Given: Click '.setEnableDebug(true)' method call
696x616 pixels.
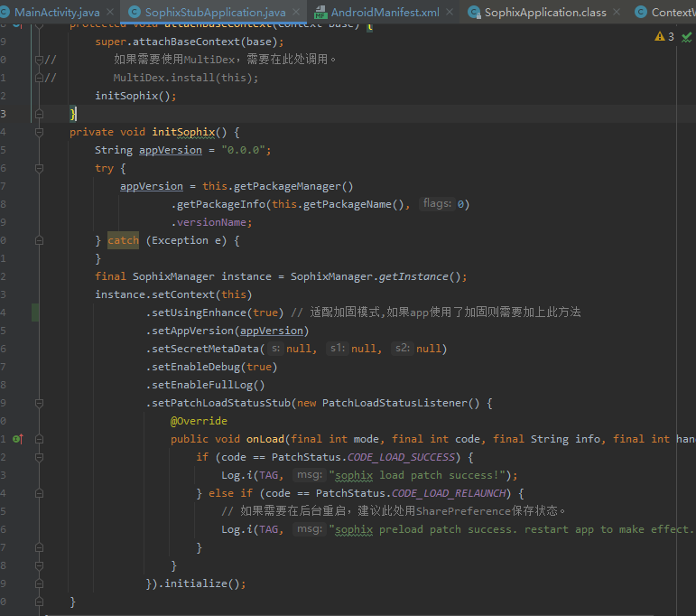Looking at the screenshot, I should click(x=212, y=367).
